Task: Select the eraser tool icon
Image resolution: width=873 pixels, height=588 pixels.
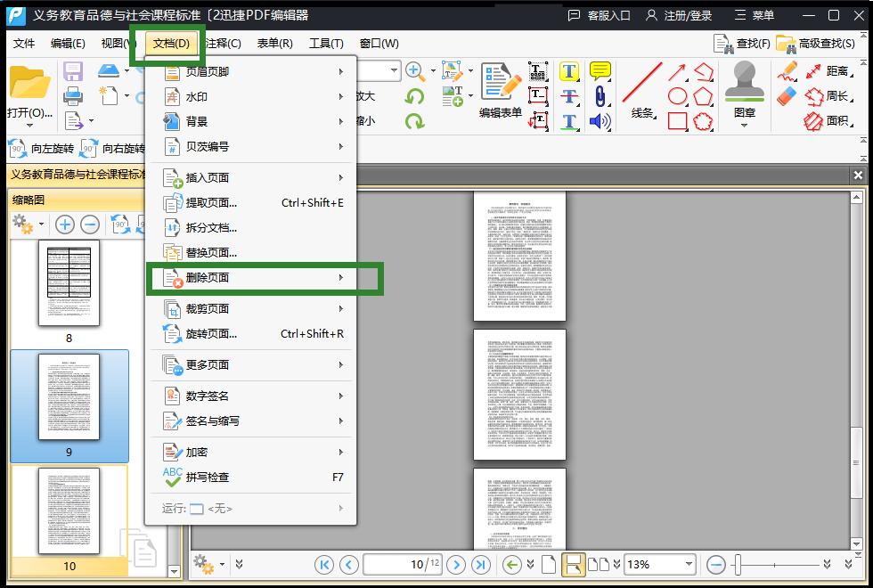Action: click(787, 95)
